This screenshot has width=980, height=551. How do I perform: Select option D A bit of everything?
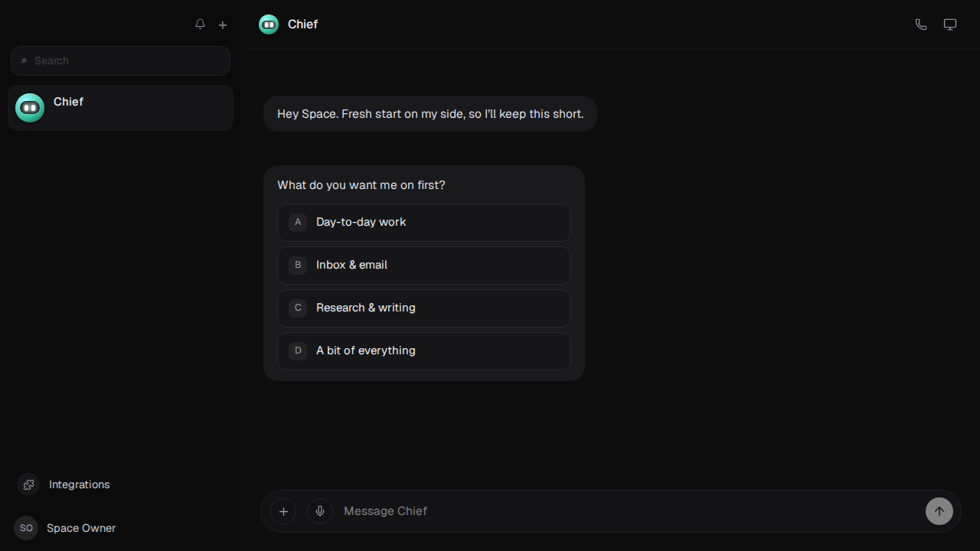coord(424,350)
